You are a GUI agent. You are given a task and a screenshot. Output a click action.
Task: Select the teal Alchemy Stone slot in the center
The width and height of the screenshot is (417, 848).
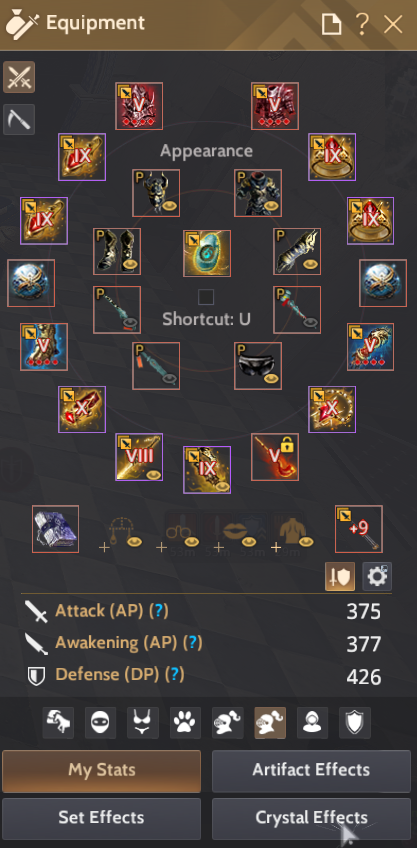tap(207, 254)
